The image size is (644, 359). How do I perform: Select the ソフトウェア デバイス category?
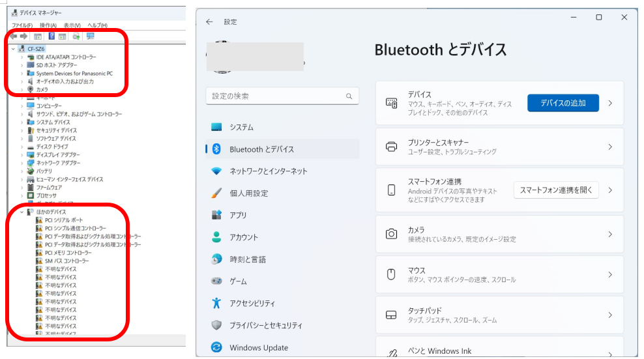(56, 139)
